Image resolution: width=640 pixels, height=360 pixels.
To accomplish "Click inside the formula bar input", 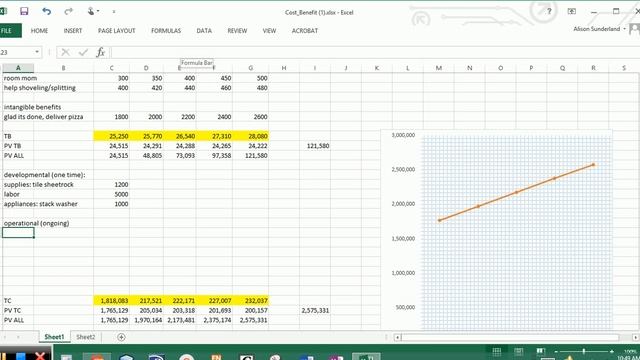I will pos(375,52).
